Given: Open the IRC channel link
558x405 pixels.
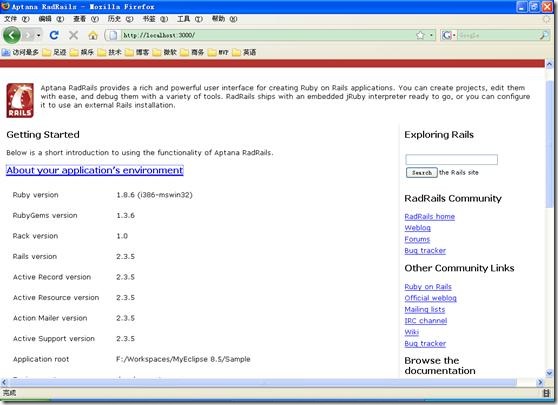Looking at the screenshot, I should pyautogui.click(x=426, y=321).
